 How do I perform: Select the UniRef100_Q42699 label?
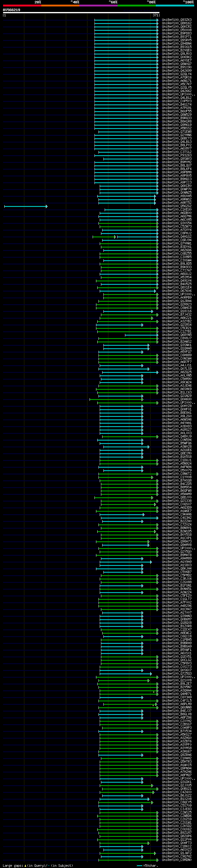click(x=177, y=71)
